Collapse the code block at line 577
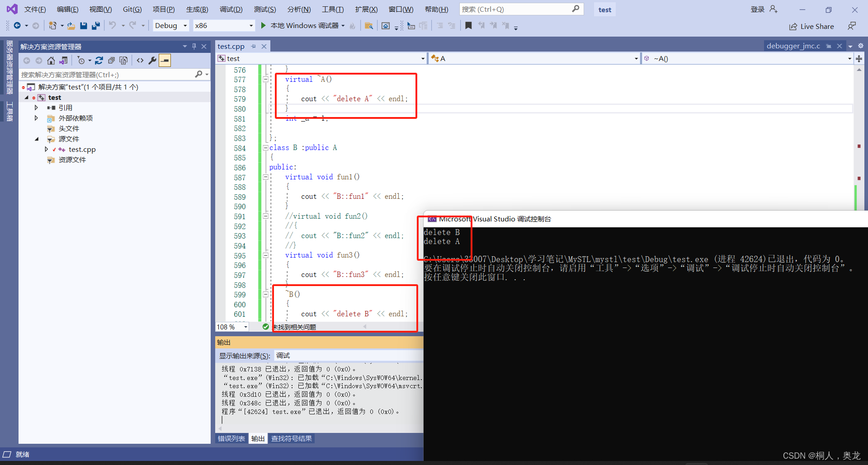This screenshot has height=465, width=868. (x=265, y=80)
